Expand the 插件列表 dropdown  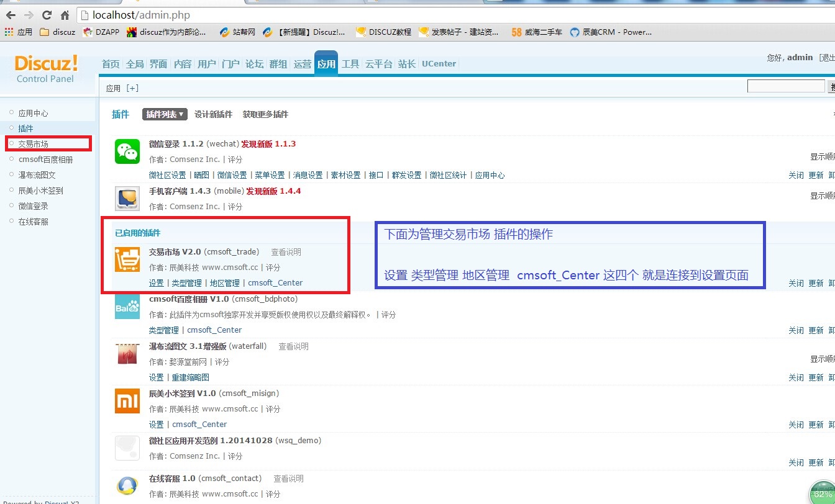[165, 114]
